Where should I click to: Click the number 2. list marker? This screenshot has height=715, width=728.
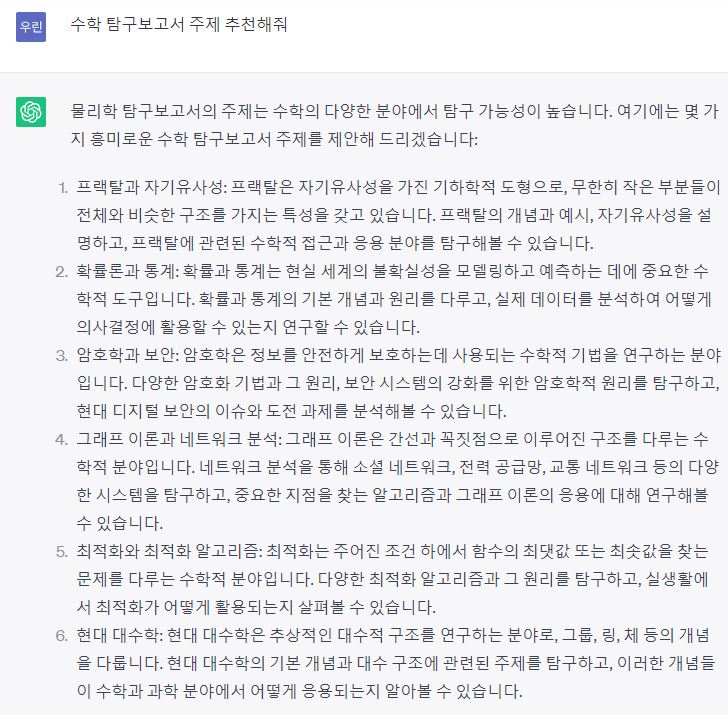pyautogui.click(x=62, y=272)
